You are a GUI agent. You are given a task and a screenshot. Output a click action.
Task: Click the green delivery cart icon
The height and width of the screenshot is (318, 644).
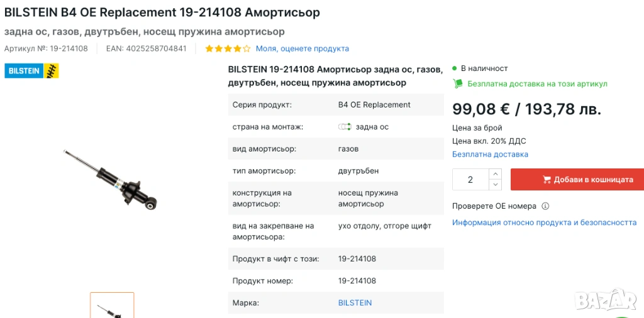coord(458,84)
